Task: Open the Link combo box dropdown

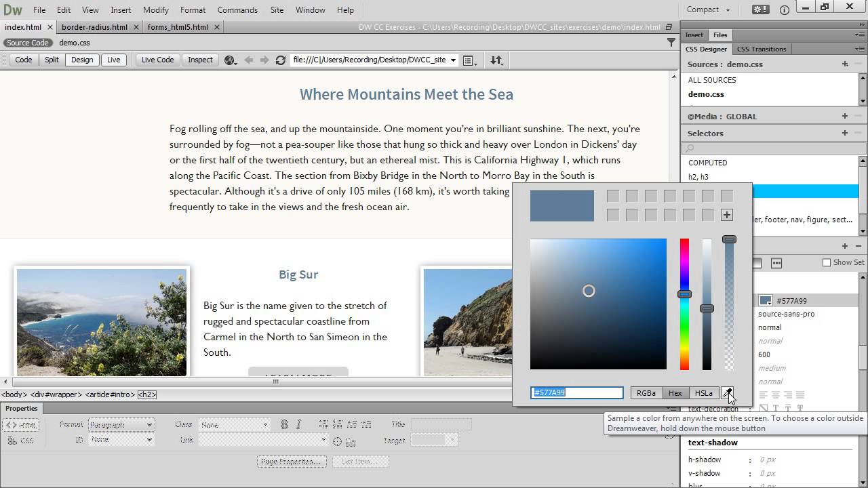Action: pyautogui.click(x=324, y=440)
